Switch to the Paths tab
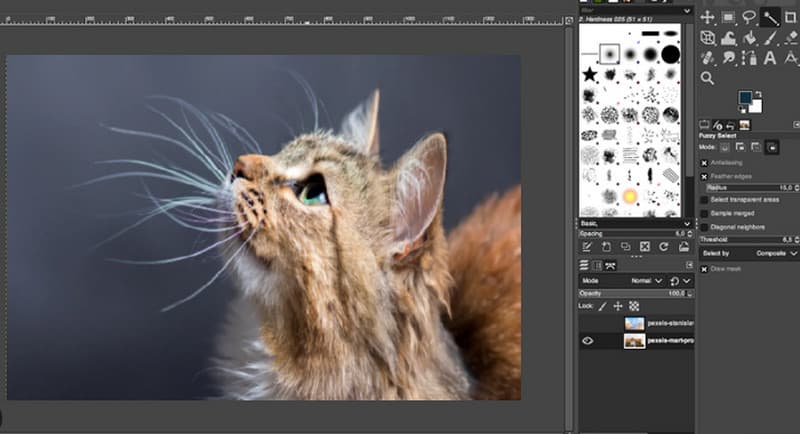Viewport: 800px width, 434px height. tap(610, 265)
